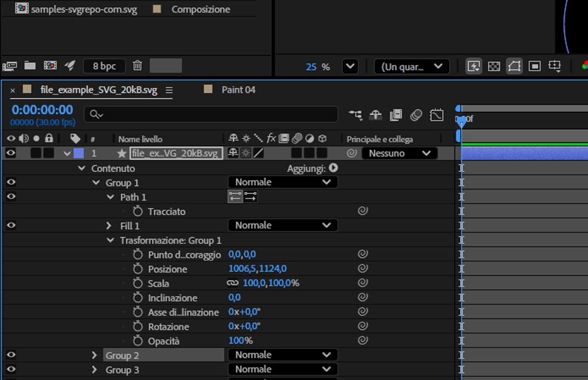Collapse Group 1

96,182
